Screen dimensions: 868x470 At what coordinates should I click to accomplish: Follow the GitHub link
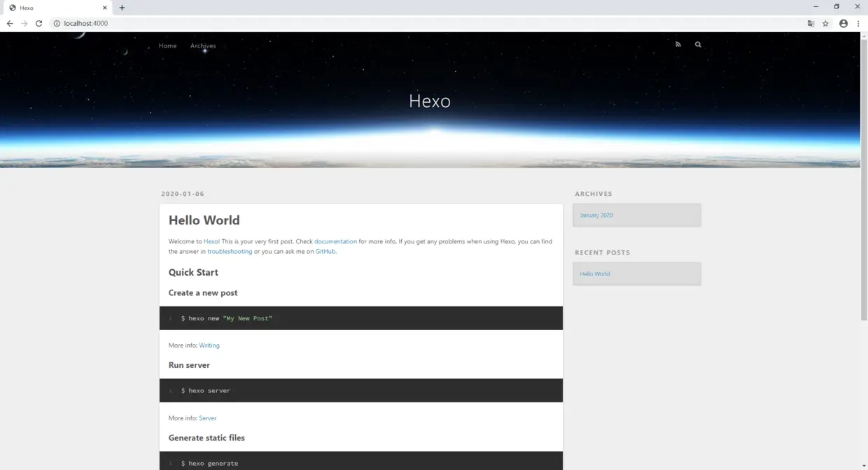click(325, 251)
